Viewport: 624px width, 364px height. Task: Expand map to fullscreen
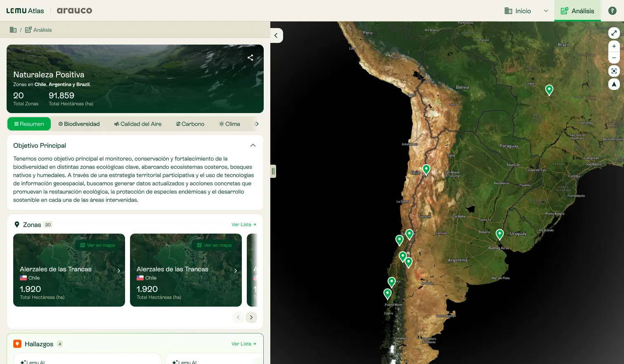[x=614, y=33]
